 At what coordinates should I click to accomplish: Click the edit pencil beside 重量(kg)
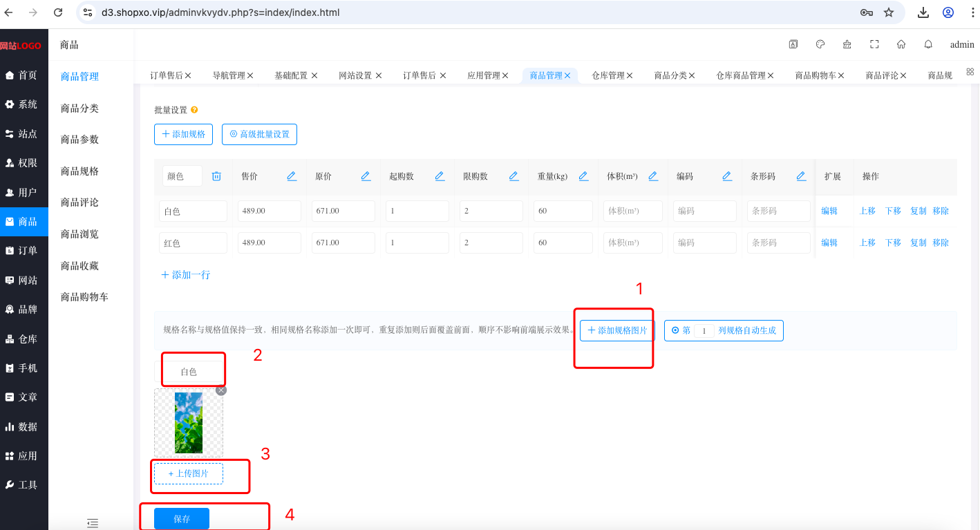(x=583, y=176)
